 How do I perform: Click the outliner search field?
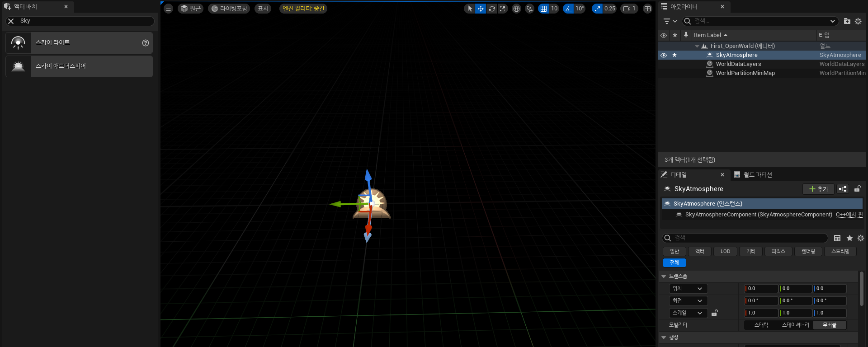pos(759,21)
